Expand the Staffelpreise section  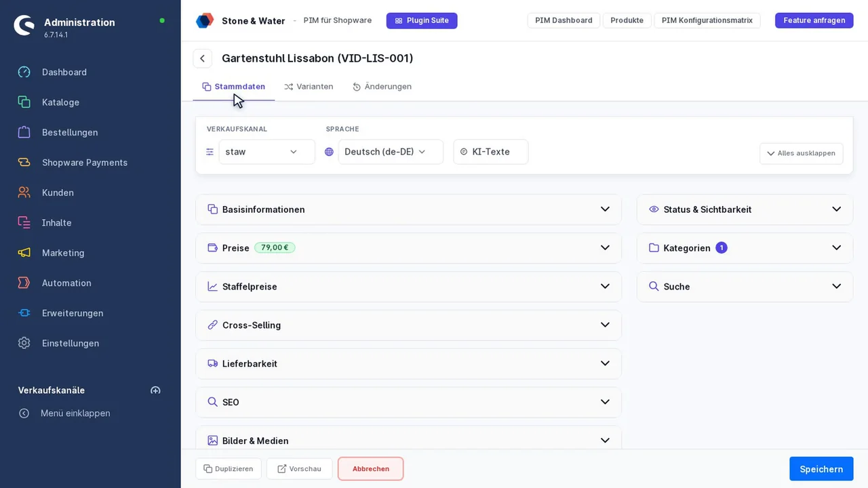click(x=408, y=287)
